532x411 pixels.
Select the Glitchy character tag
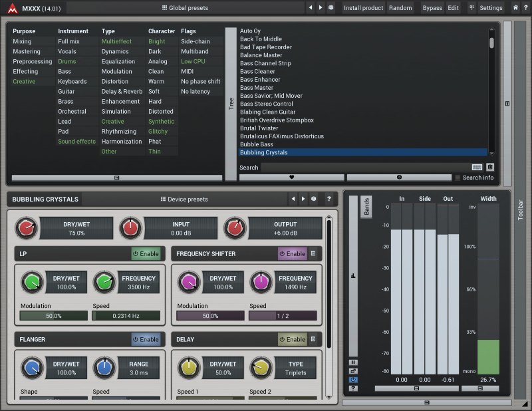click(158, 132)
